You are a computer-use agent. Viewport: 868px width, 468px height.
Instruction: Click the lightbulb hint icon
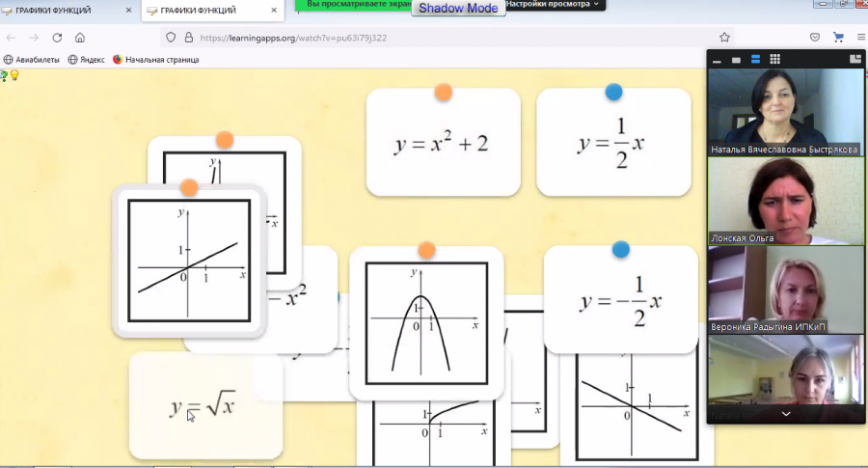14,75
